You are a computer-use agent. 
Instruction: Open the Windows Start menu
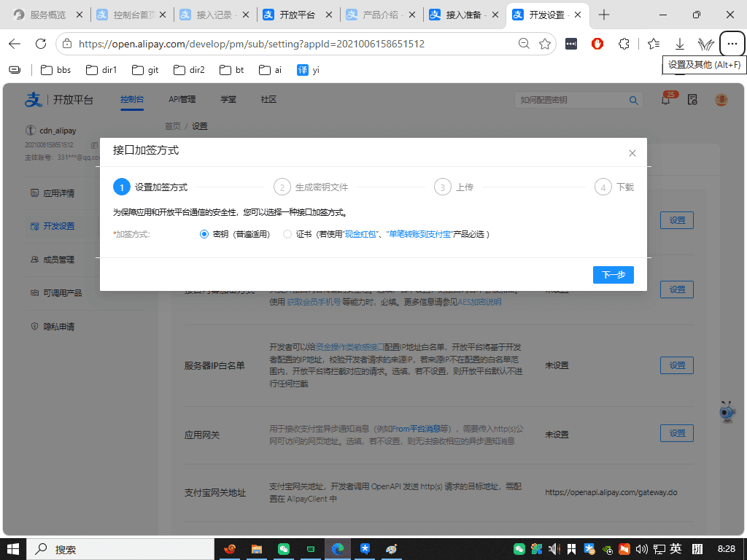tap(13, 549)
